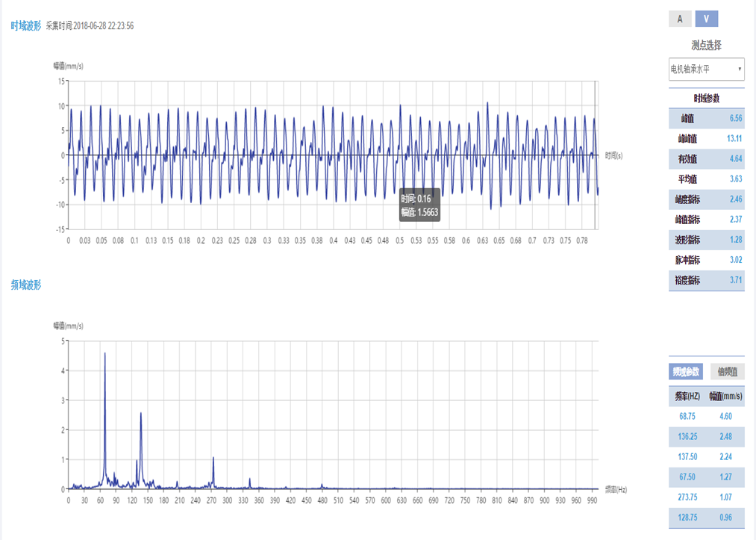Viewport: 756px width, 540px height.
Task: Click the time-domain tooltip showing 时间 0.16
Action: pos(419,205)
